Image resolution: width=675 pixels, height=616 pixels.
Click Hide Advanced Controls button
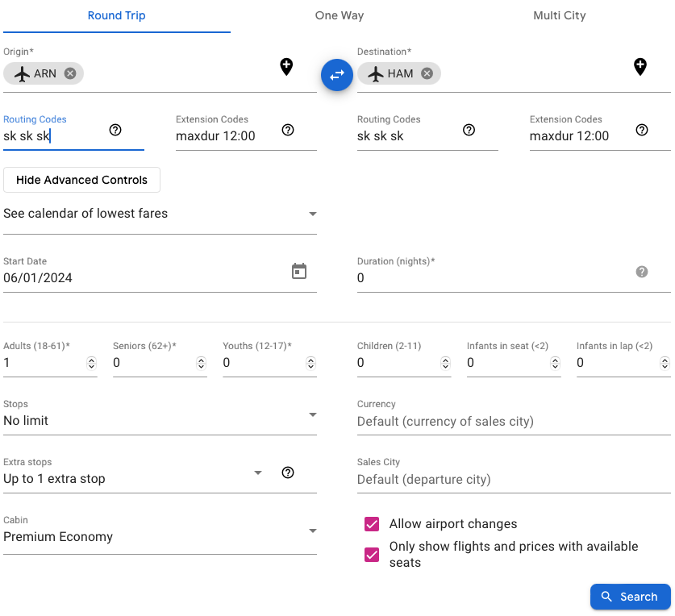coord(81,180)
